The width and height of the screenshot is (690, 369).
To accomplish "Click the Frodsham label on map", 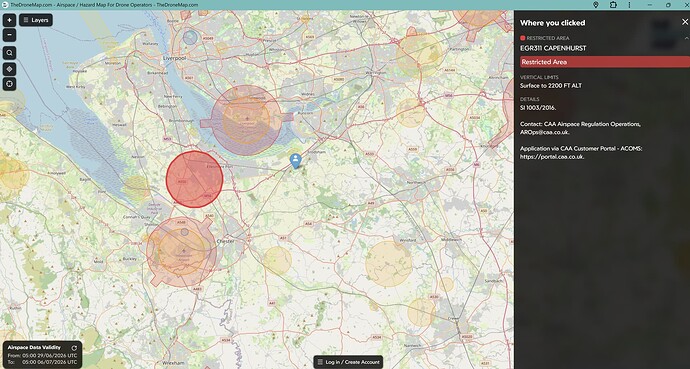I will [x=317, y=152].
